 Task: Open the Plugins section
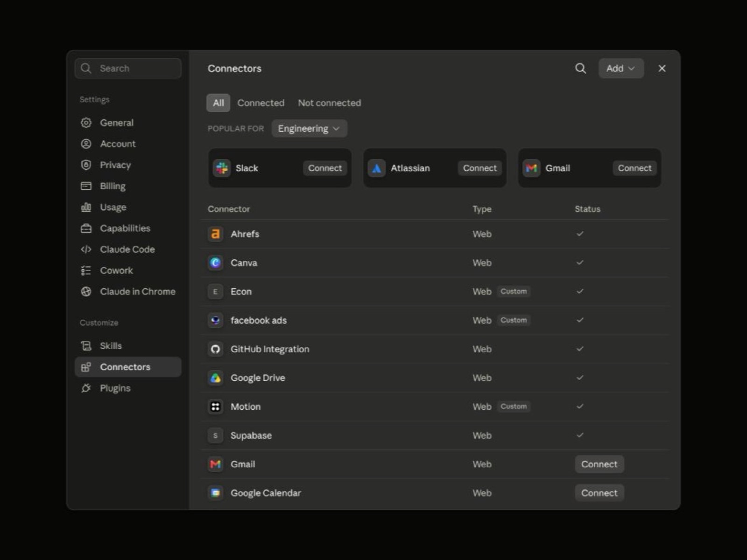coord(128,388)
